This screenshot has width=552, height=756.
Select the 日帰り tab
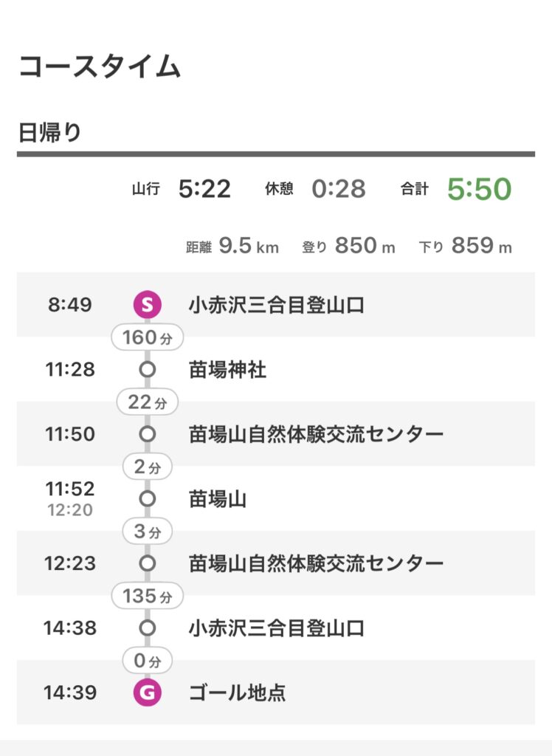click(x=49, y=133)
